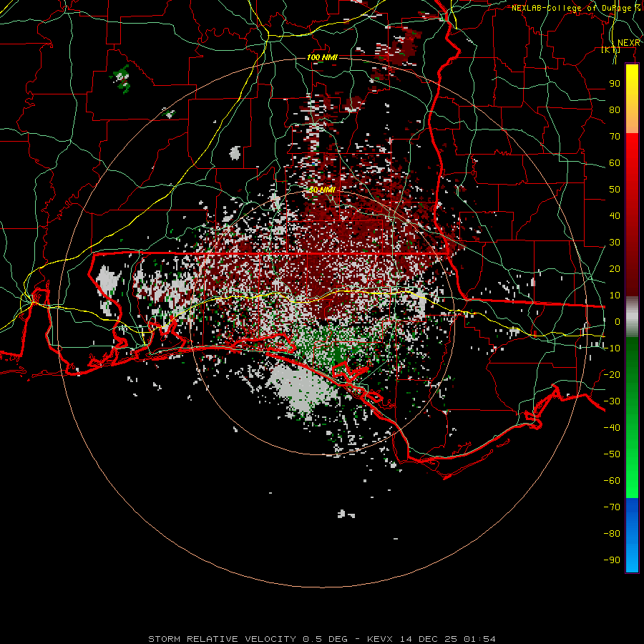Select the 0 label on the velocity scale

(618, 322)
